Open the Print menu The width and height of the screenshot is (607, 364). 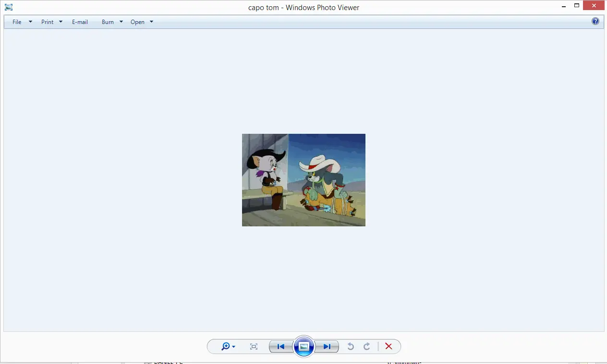(47, 22)
